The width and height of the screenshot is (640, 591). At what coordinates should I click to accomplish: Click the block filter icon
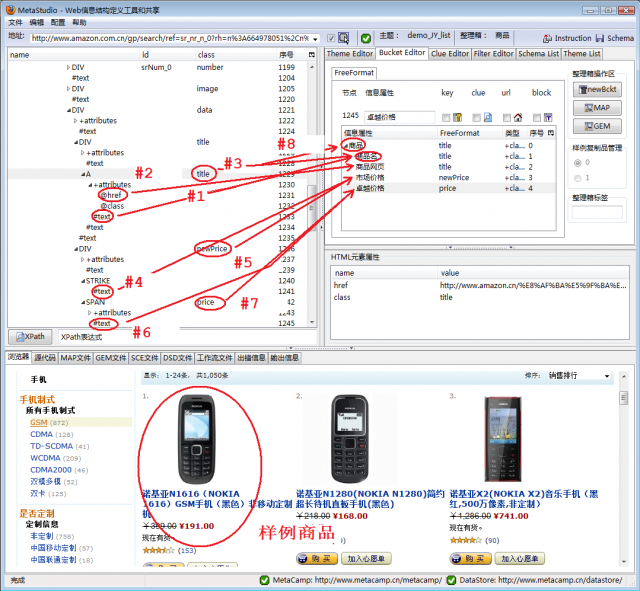548,118
